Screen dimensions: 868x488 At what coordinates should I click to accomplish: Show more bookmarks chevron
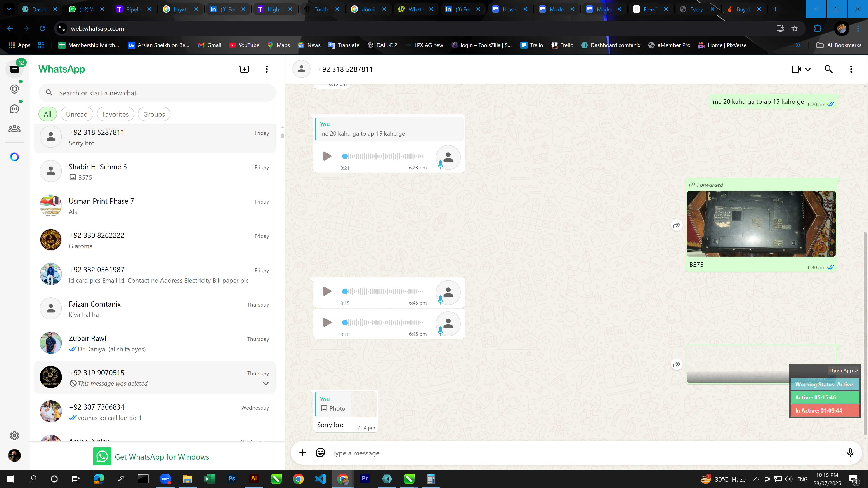798,45
